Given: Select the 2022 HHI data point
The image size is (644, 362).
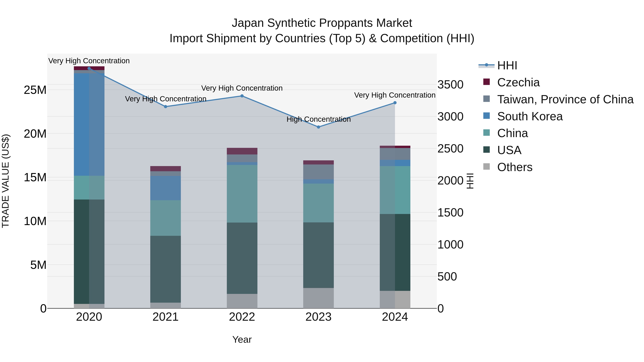Looking at the screenshot, I should pos(242,96).
